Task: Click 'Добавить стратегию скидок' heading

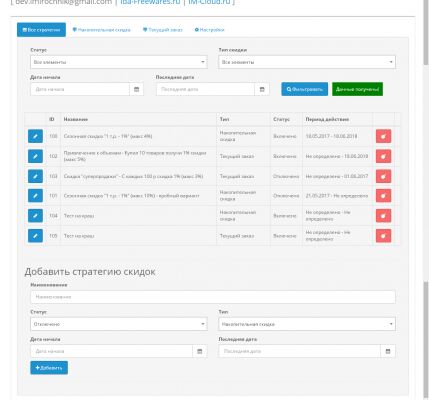Action: 90,272
